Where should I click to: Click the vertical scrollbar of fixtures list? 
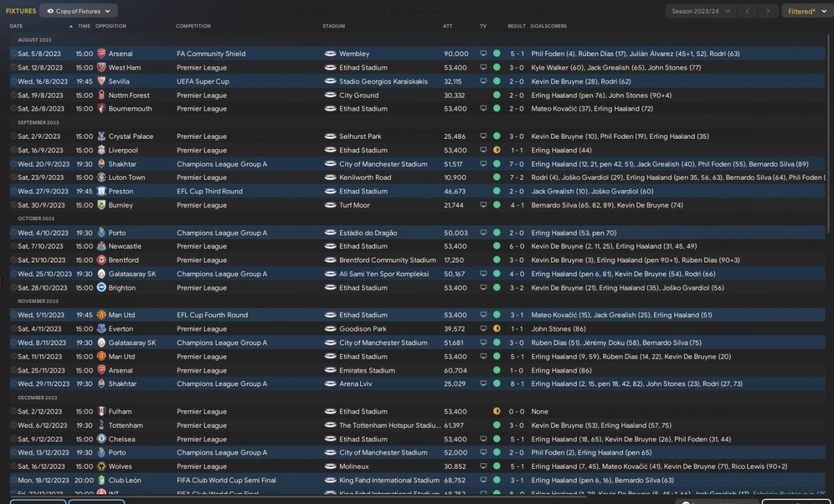(x=829, y=130)
